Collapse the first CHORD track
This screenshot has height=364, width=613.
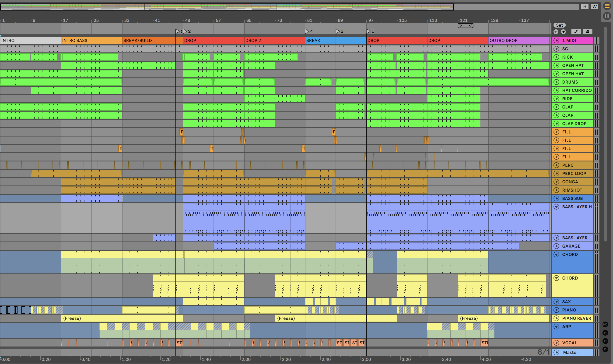click(x=556, y=254)
